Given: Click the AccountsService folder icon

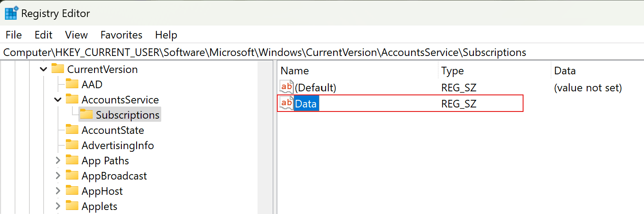Looking at the screenshot, I should 72,99.
